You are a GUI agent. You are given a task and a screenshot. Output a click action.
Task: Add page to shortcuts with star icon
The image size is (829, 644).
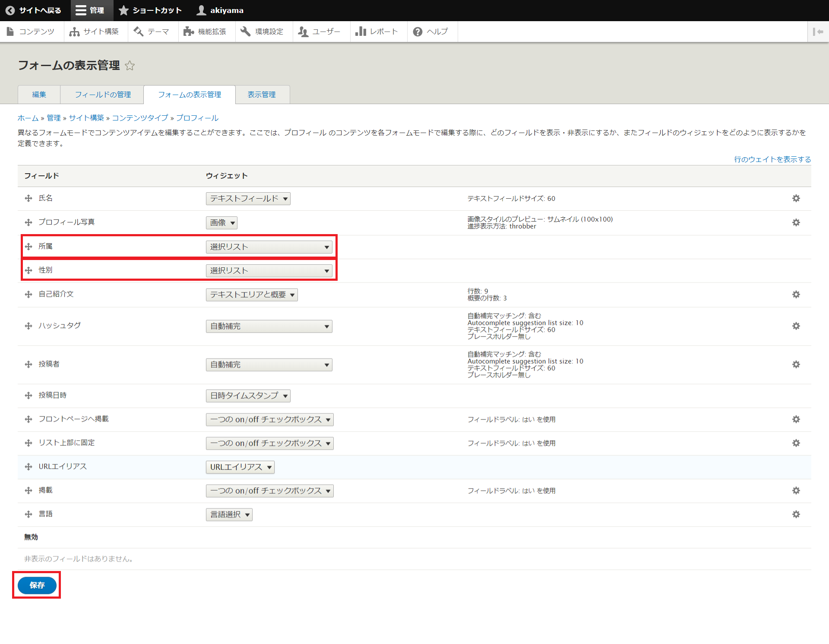(130, 66)
